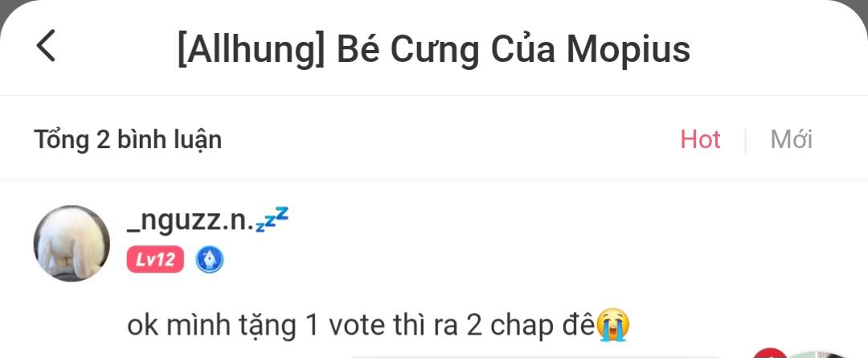The width and height of the screenshot is (868, 358).
Task: Tap the Tổng 2 bình luận label
Action: pyautogui.click(x=128, y=140)
